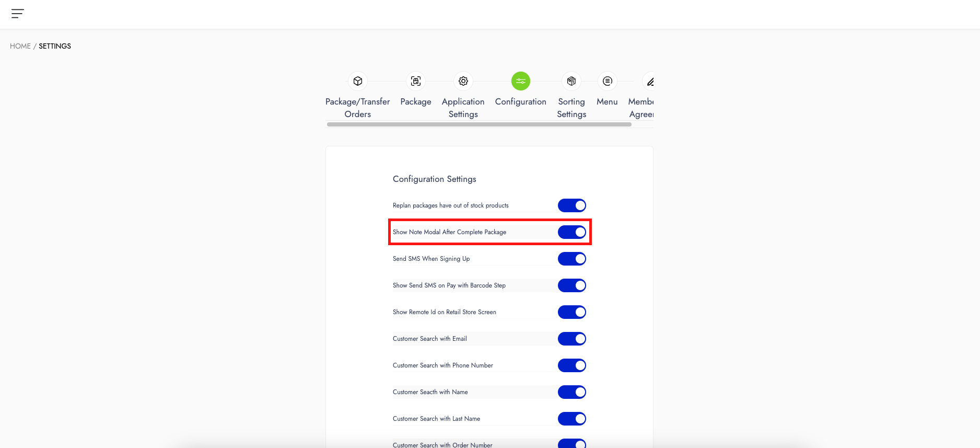The height and width of the screenshot is (448, 980).
Task: Open the Application Settings tab label
Action: pos(463,108)
